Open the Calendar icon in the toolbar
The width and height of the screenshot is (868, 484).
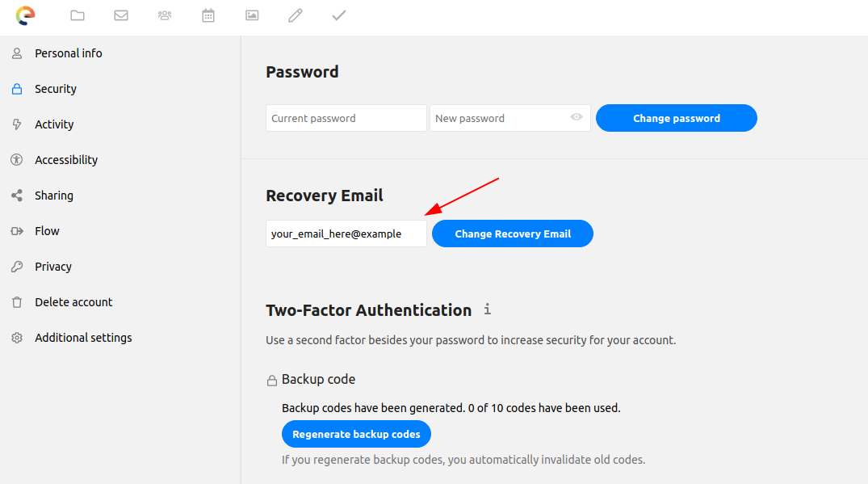[x=208, y=15]
